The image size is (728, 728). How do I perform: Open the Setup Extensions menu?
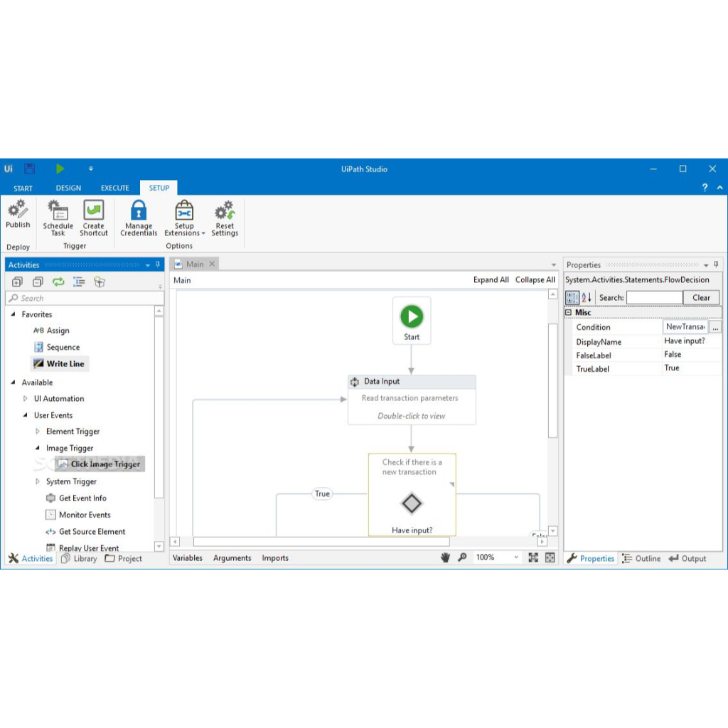pyautogui.click(x=184, y=218)
